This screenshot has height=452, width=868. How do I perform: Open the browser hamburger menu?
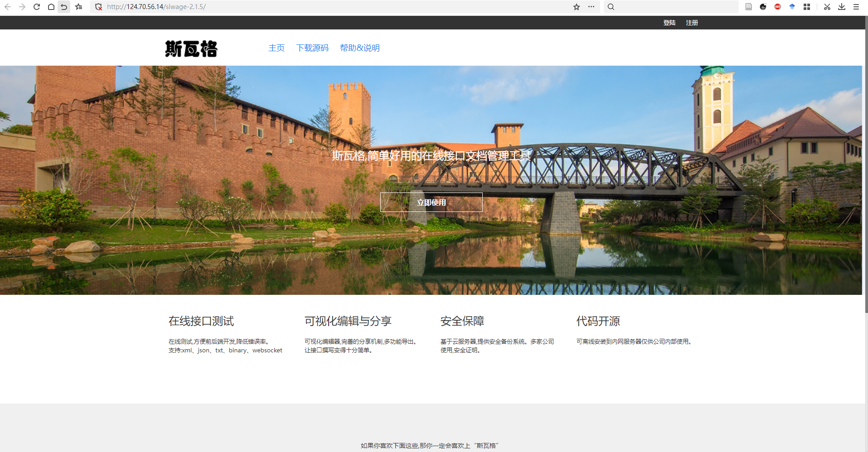(x=856, y=7)
